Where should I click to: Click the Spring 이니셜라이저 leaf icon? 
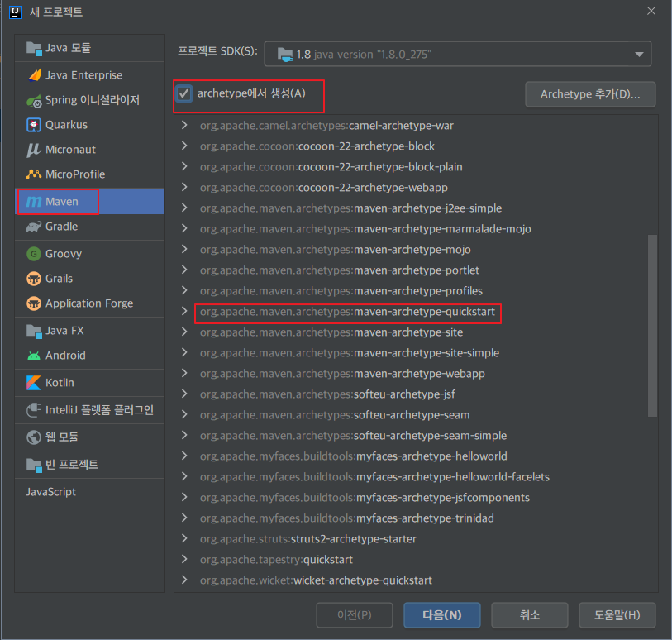click(34, 101)
